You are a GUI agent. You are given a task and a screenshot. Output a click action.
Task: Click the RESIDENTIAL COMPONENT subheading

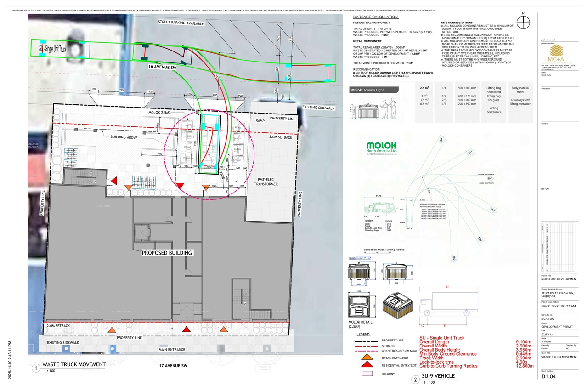click(x=372, y=23)
